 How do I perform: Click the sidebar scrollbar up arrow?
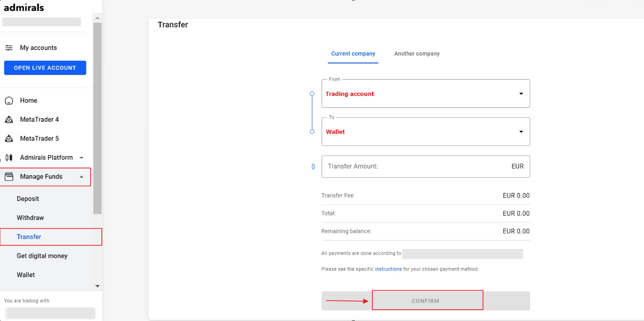click(x=97, y=18)
